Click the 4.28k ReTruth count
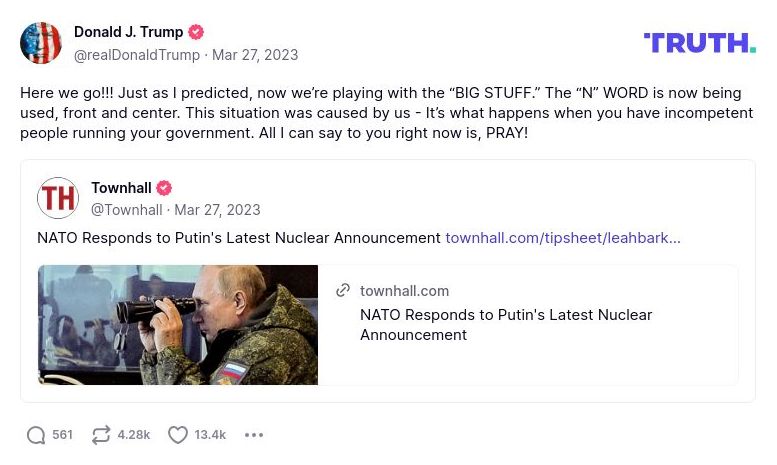Image resolution: width=777 pixels, height=465 pixels. click(133, 435)
